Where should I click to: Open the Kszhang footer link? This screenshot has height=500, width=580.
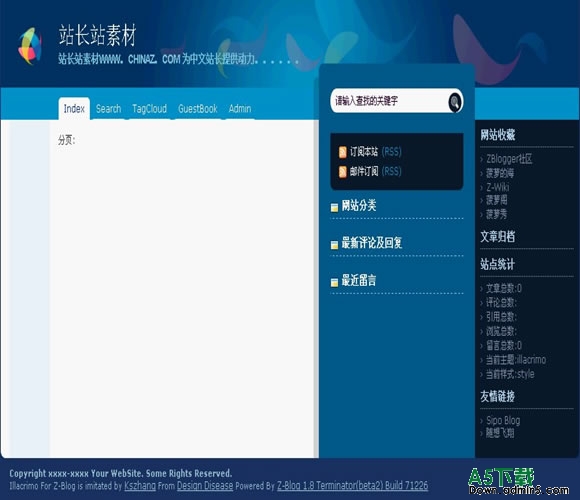coord(140,486)
